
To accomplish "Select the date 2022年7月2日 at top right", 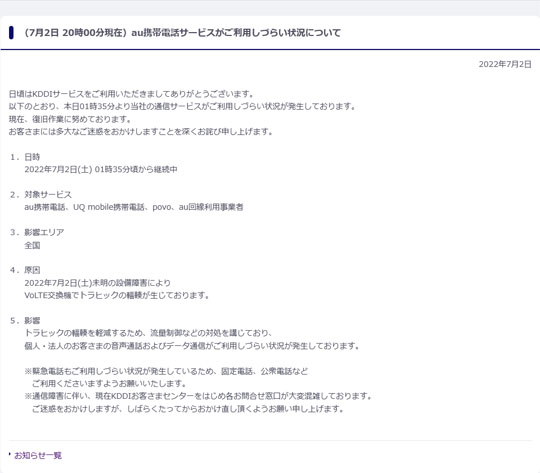I will click(505, 64).
